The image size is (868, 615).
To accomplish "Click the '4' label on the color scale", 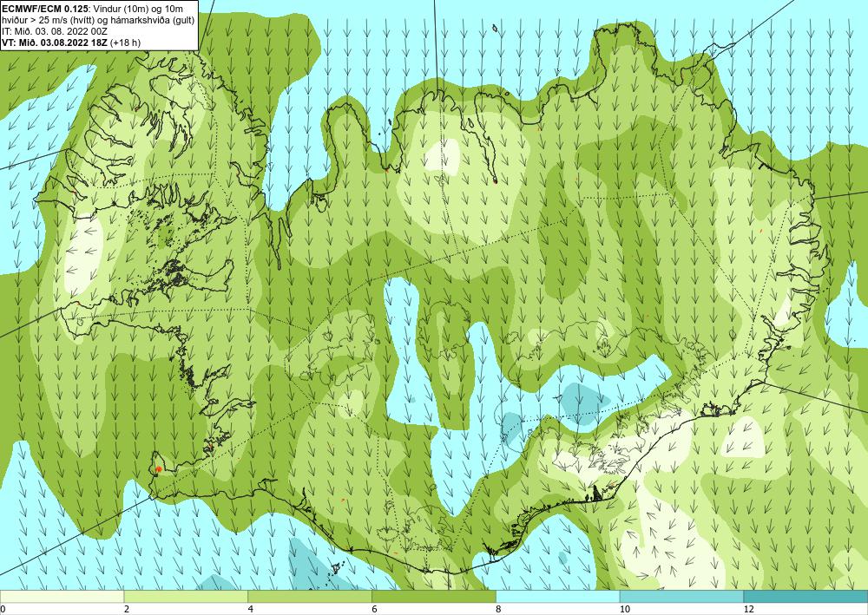I will pos(251,609).
